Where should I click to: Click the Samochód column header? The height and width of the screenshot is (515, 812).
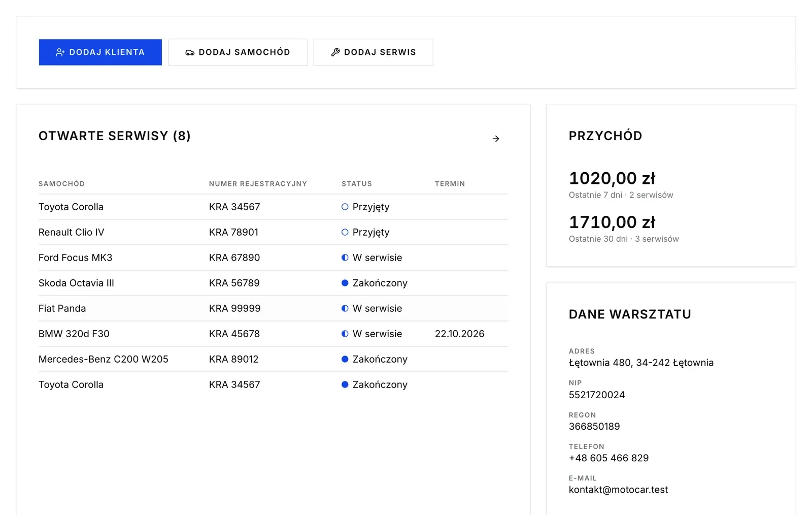point(62,184)
